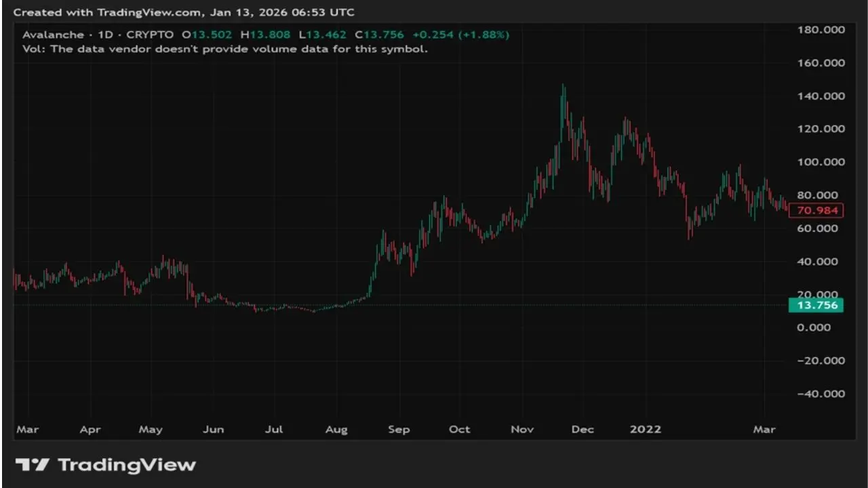This screenshot has width=868, height=488.
Task: Click the +0.254 (+1.88%) change value
Action: [460, 35]
